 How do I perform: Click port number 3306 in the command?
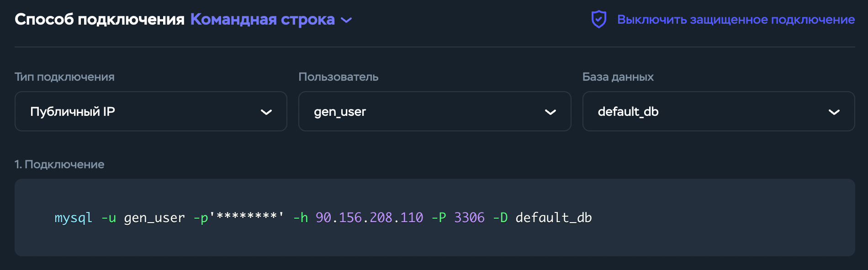point(469,218)
